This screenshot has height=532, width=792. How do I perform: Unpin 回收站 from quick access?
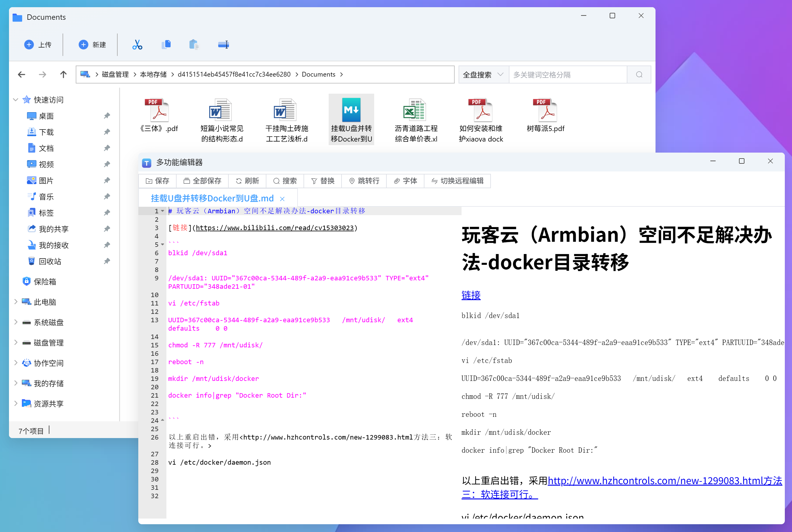(107, 261)
